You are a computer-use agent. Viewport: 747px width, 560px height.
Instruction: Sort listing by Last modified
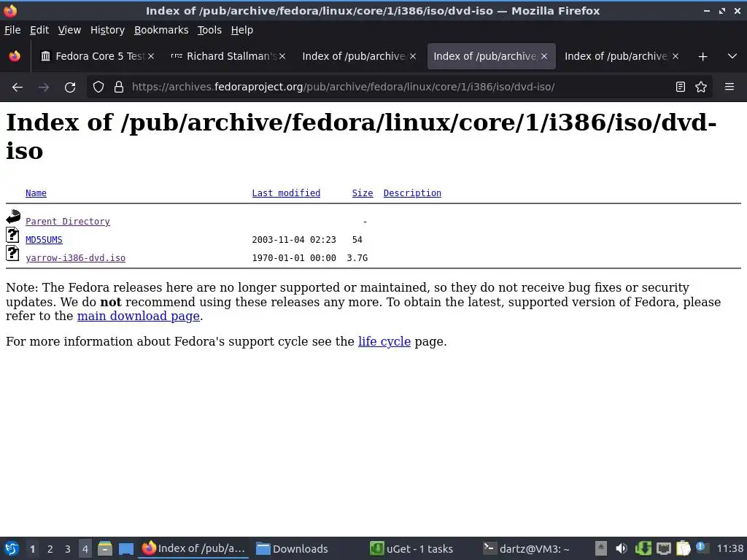[x=286, y=192]
